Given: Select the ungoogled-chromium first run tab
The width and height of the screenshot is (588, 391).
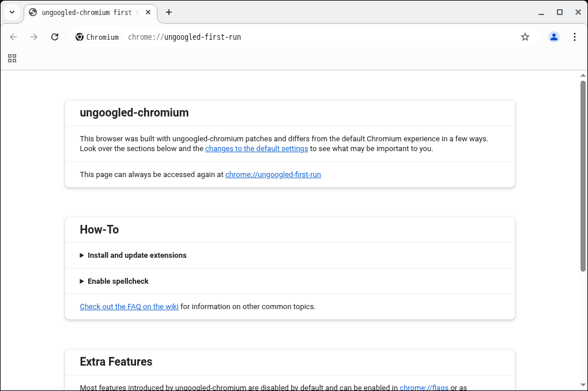Looking at the screenshot, I should click(84, 12).
